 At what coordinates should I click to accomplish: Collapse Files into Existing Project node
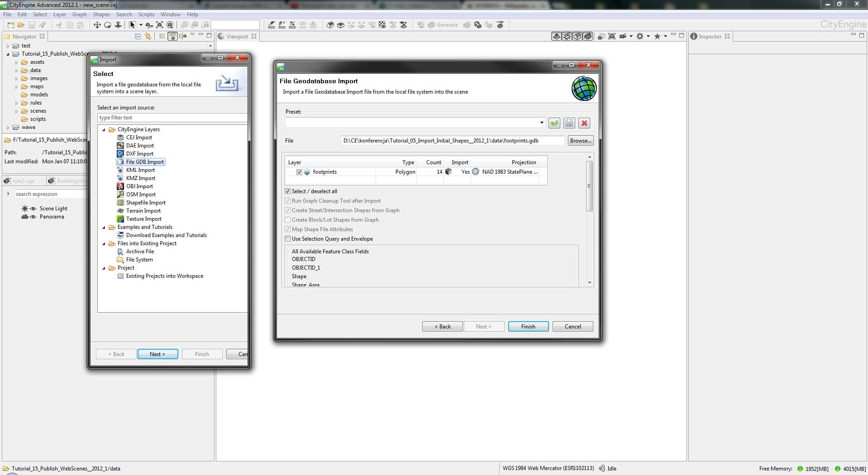(104, 244)
